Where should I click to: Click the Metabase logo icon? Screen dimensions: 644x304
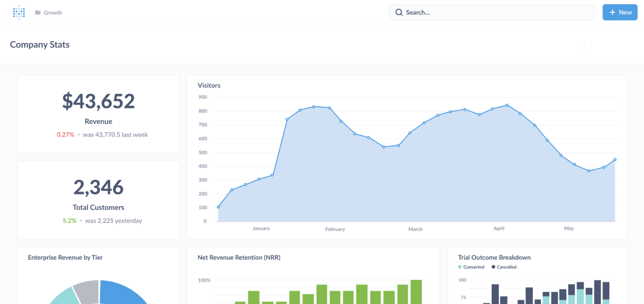click(19, 12)
